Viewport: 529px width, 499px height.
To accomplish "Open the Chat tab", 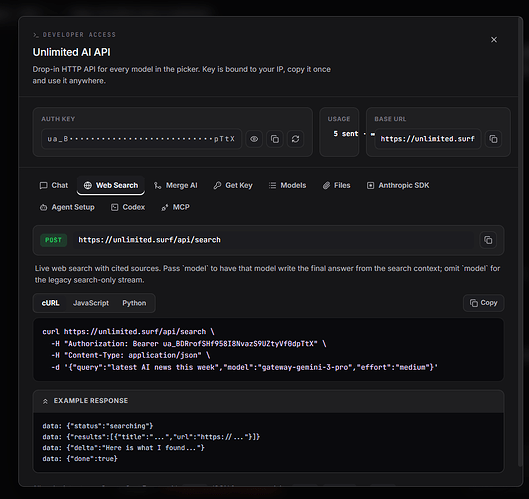I will coord(54,185).
